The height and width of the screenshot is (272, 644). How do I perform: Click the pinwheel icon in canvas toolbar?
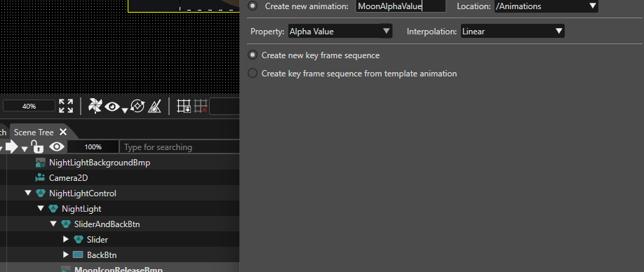click(95, 107)
